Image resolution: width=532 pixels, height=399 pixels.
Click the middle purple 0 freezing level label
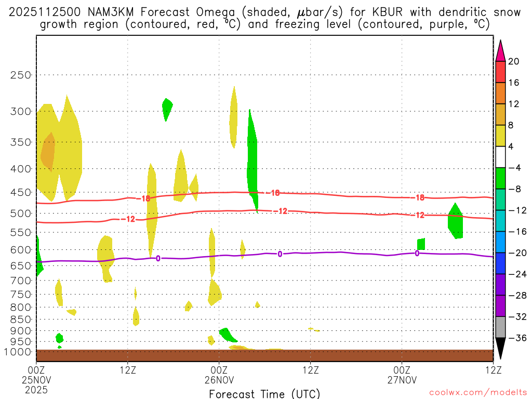(x=280, y=254)
